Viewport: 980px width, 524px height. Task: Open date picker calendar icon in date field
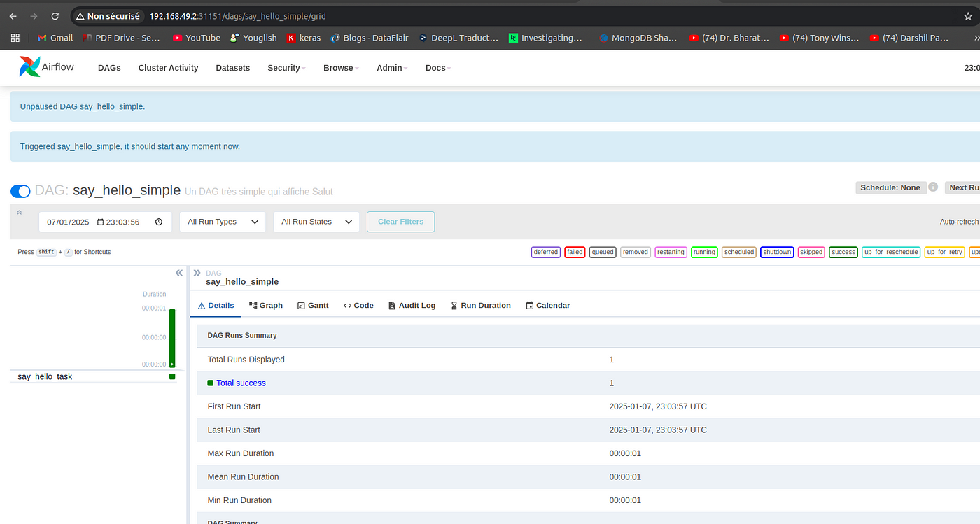(x=101, y=222)
